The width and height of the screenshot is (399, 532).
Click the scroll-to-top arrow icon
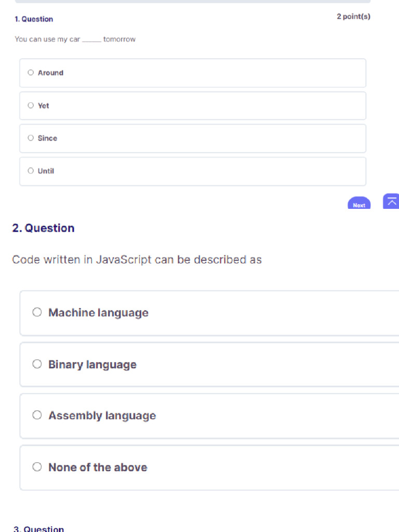coord(391,201)
